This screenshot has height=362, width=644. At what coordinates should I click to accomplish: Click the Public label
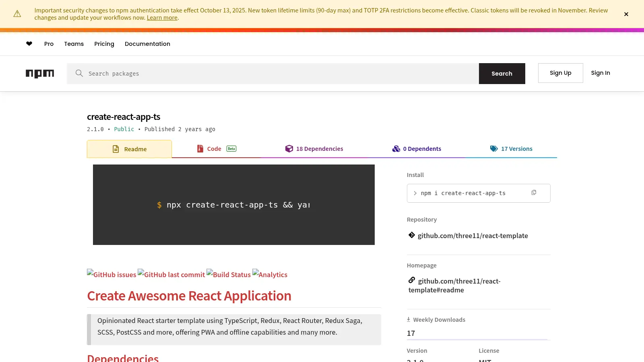[124, 129]
